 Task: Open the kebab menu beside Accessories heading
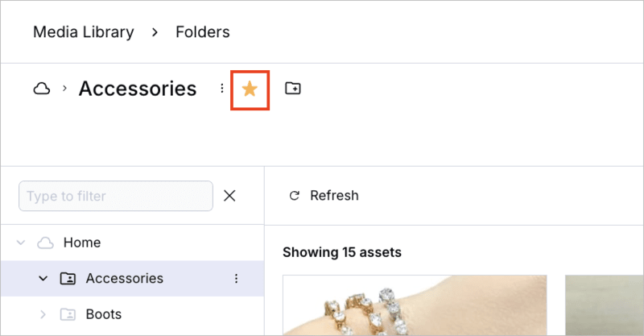click(222, 89)
